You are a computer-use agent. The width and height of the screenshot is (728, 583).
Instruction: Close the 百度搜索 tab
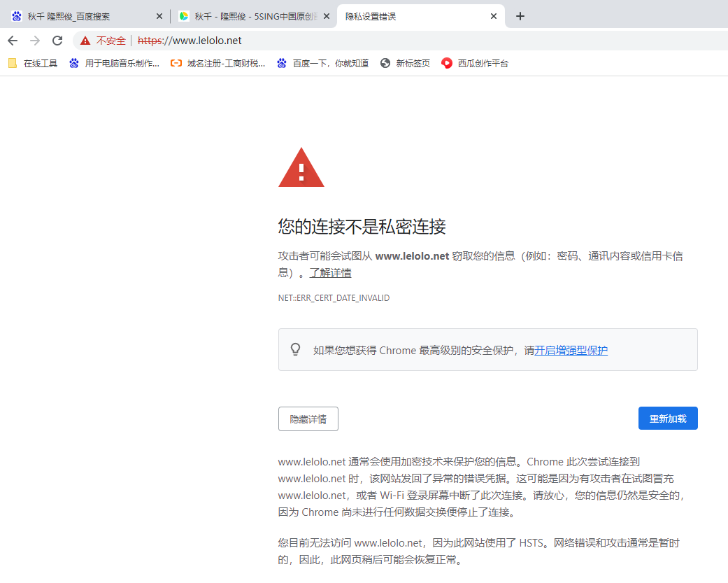[x=159, y=16]
